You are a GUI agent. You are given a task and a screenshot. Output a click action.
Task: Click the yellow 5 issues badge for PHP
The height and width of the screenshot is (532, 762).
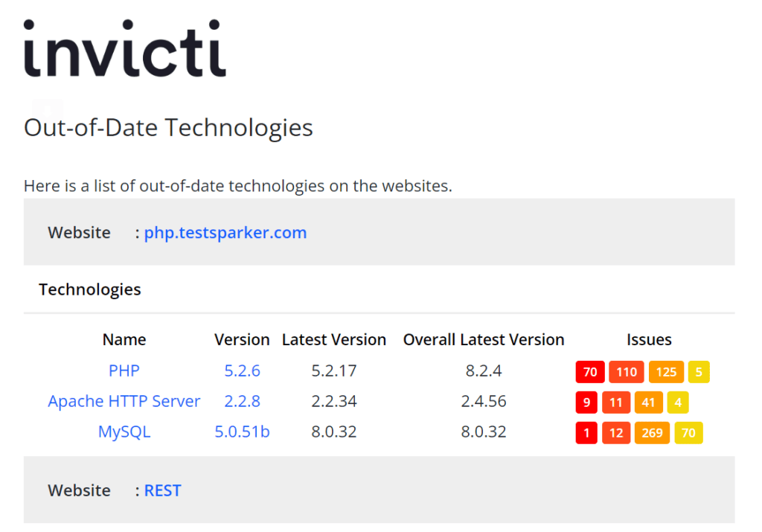tap(699, 372)
